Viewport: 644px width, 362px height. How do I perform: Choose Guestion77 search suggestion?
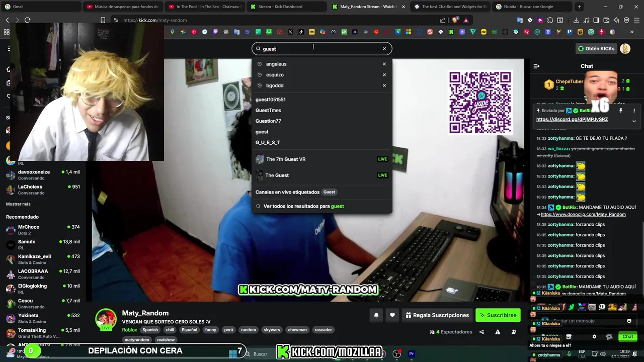[268, 121]
